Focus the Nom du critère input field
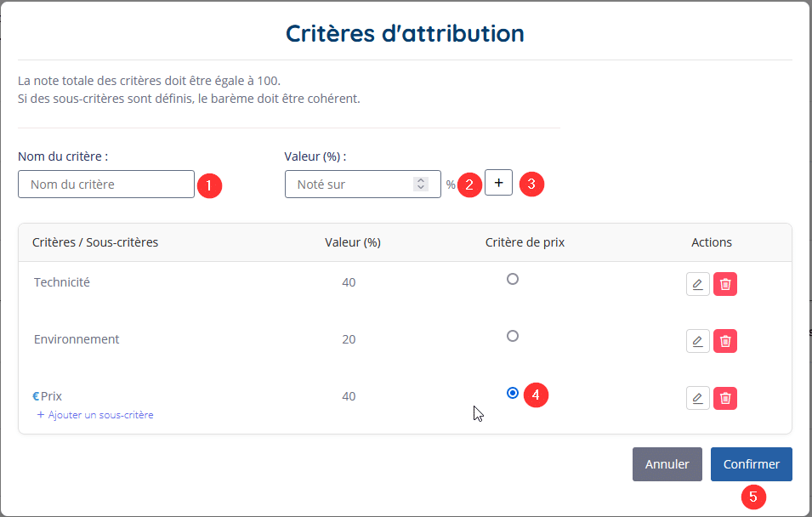Viewport: 812px width, 517px height. pos(106,185)
